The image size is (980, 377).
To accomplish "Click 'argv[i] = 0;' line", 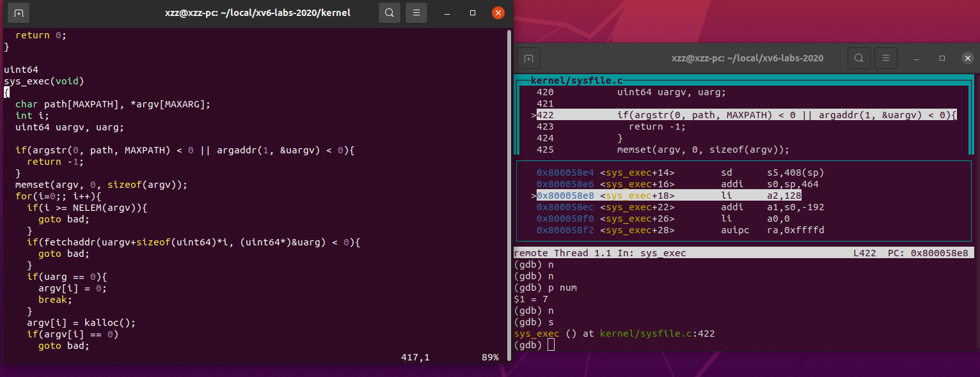I will coord(72,288).
